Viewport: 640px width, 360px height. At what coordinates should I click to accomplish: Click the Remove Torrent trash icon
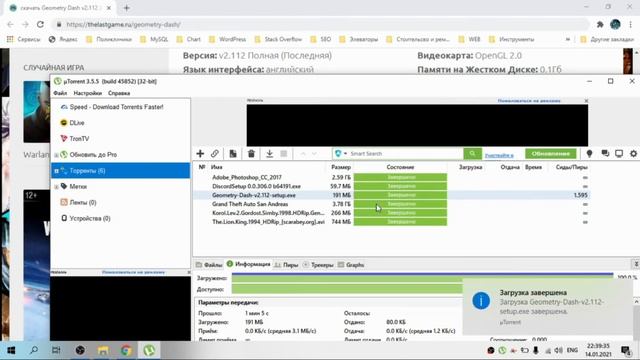(x=251, y=154)
